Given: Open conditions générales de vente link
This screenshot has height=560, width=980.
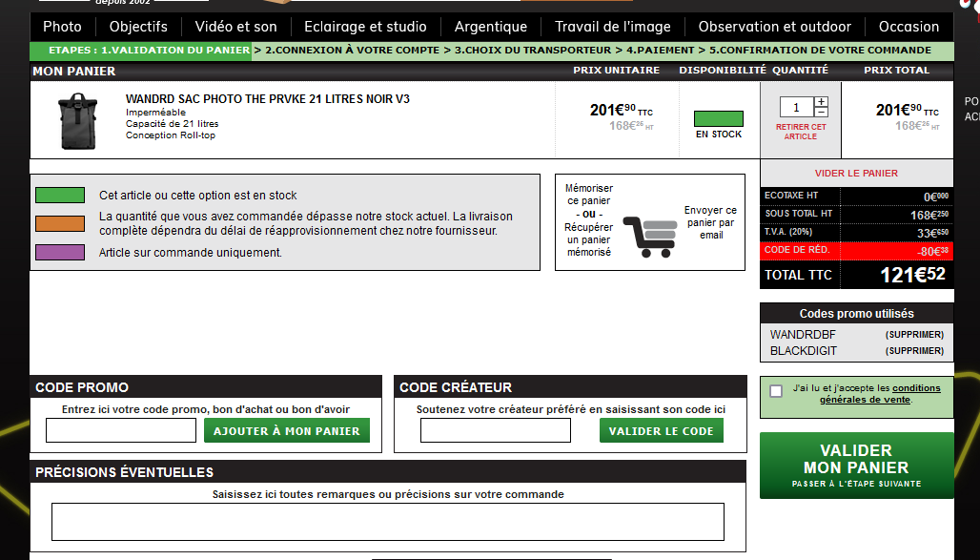Looking at the screenshot, I should pos(880,394).
